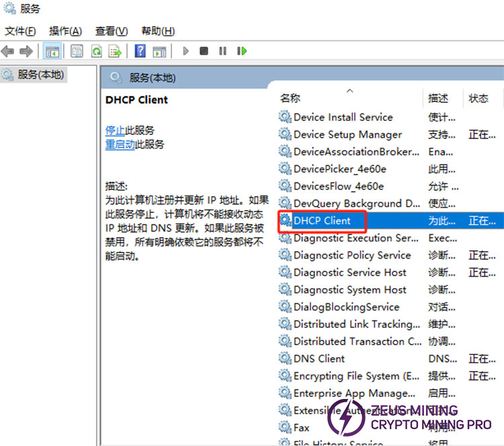The image size is (504, 446).
Task: Open the 帮助(H) menu
Action: (158, 31)
